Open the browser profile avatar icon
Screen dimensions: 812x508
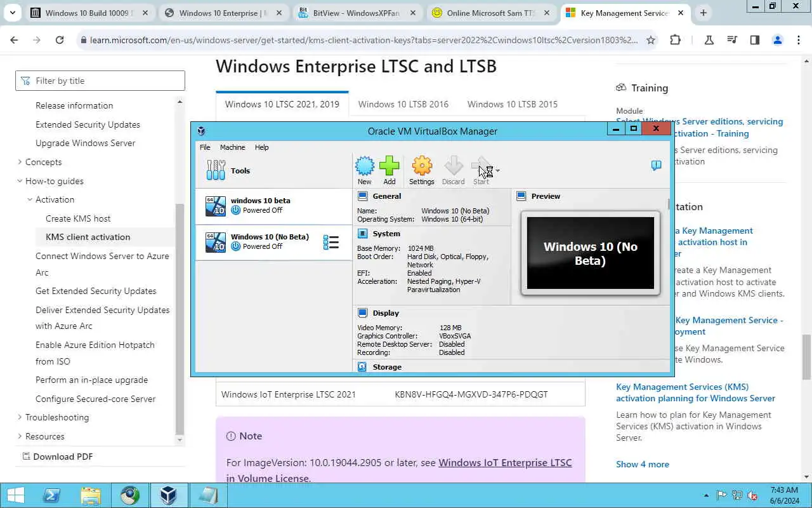click(x=777, y=40)
